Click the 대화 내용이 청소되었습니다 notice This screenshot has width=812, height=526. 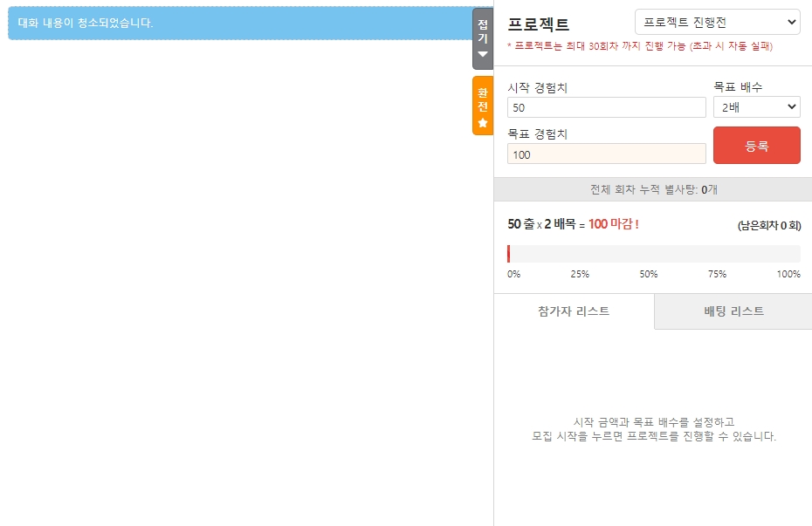click(x=241, y=24)
